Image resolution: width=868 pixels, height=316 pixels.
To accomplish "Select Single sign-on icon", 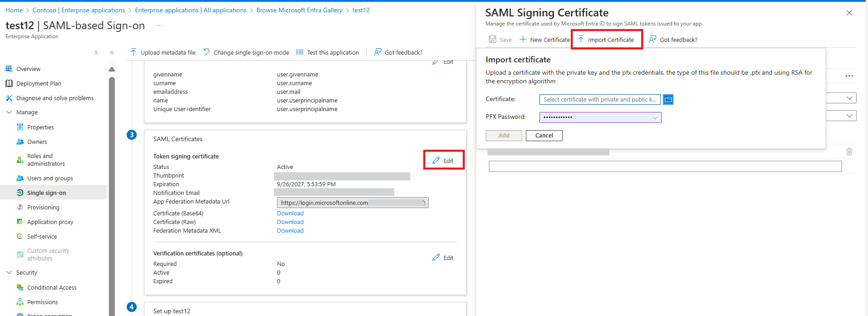I will pyautogui.click(x=20, y=193).
